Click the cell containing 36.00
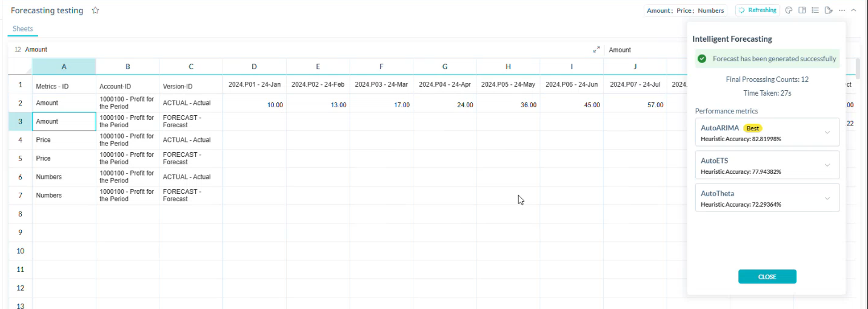Viewport: 868px width, 309px height. click(x=508, y=105)
